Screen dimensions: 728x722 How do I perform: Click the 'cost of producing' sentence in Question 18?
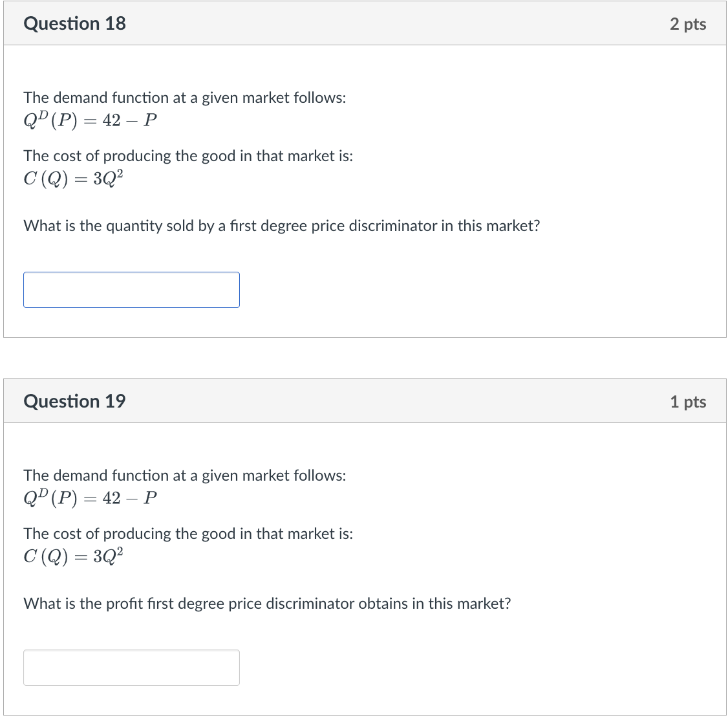coord(188,156)
